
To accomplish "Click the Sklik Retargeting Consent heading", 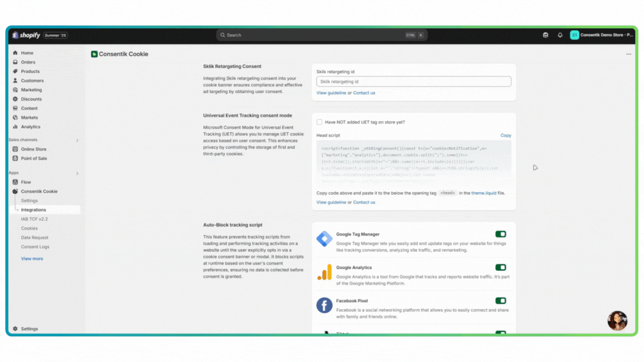I will [232, 66].
